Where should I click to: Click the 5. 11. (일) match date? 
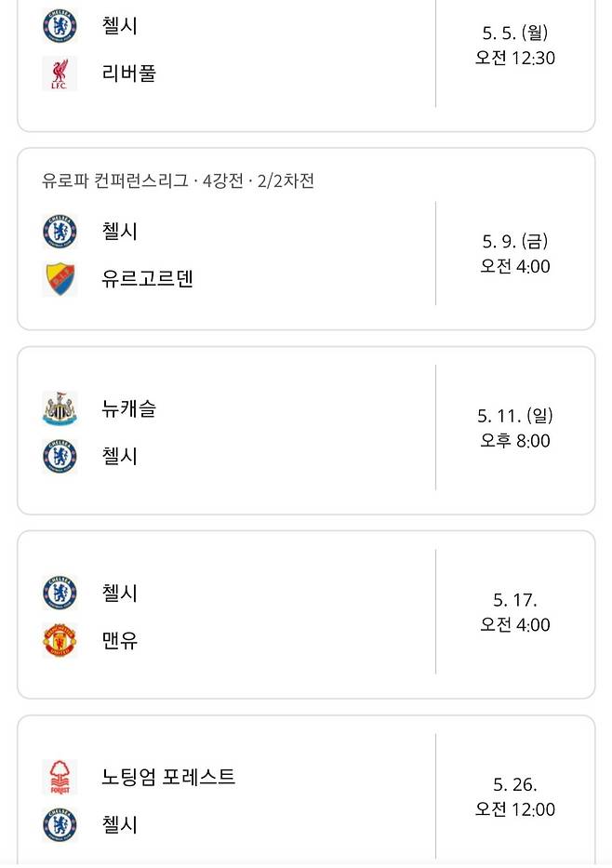(x=513, y=417)
